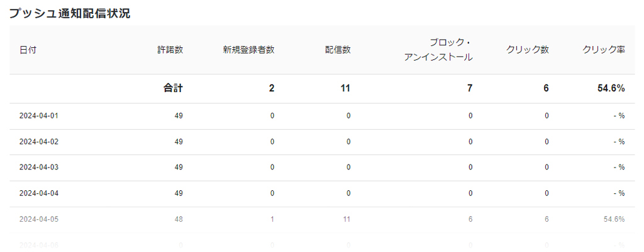The width and height of the screenshot is (644, 252).
Task: Select the 許諾数 column header
Action: click(170, 50)
